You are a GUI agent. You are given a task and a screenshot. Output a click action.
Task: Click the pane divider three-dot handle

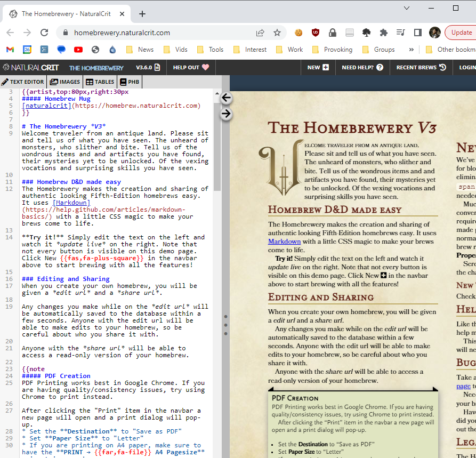coord(225,325)
